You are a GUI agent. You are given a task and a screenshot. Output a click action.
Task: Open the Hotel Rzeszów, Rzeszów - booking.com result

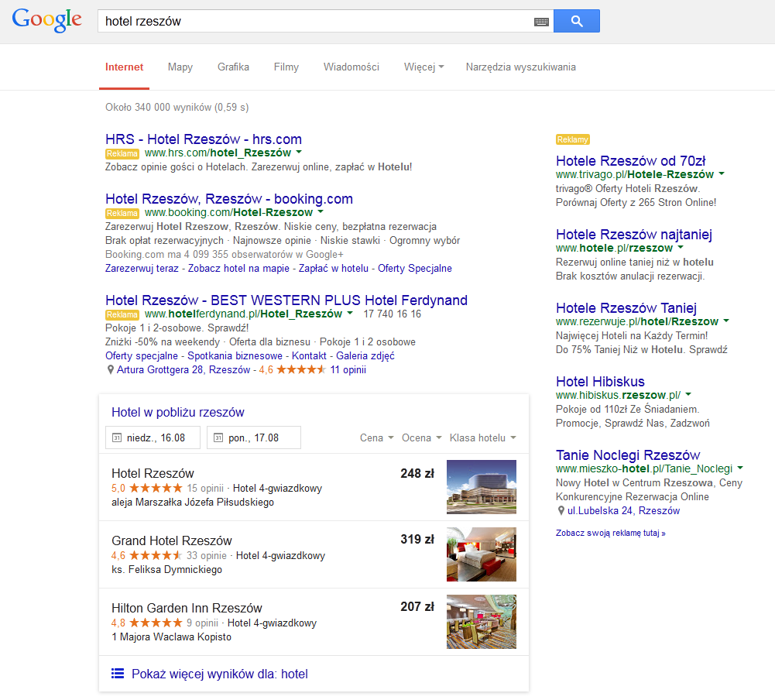(229, 199)
